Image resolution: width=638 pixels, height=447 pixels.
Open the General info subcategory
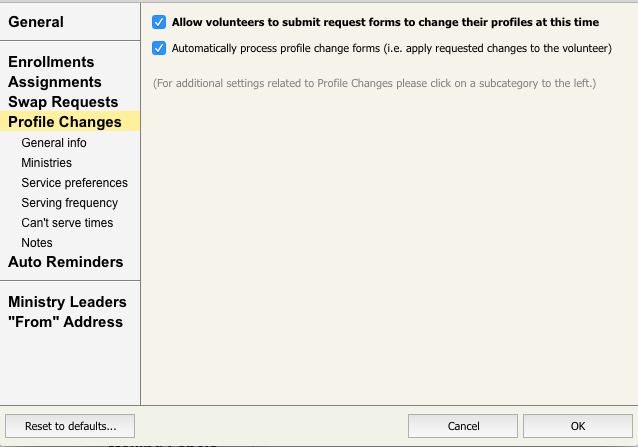pos(54,143)
